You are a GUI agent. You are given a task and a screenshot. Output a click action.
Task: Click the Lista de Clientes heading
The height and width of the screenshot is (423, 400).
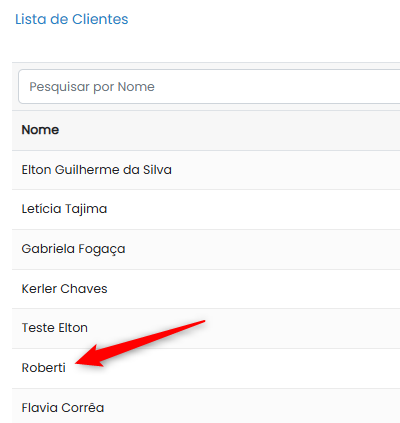(x=72, y=19)
